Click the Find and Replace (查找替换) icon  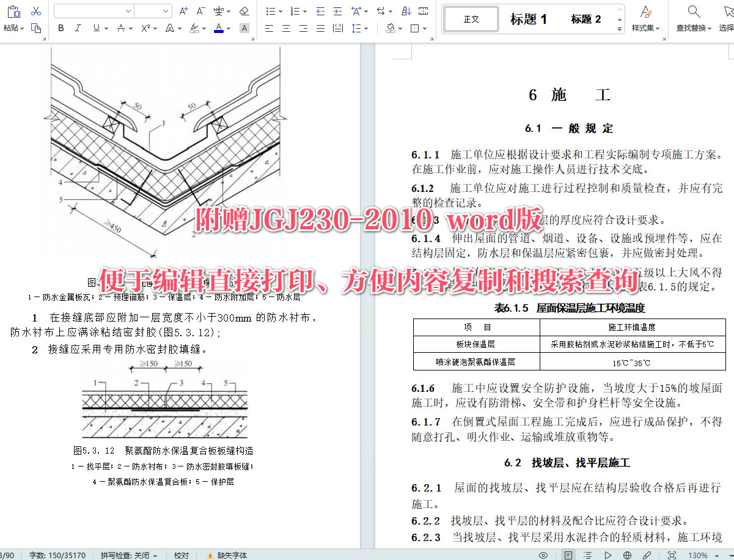[692, 18]
